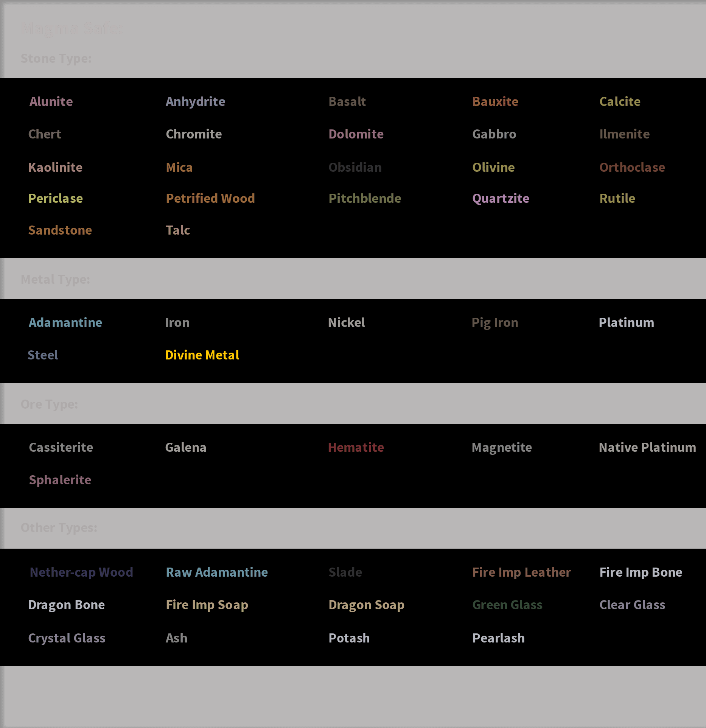Open the Crystal Glass entry
This screenshot has width=706, height=728.
pyautogui.click(x=67, y=638)
